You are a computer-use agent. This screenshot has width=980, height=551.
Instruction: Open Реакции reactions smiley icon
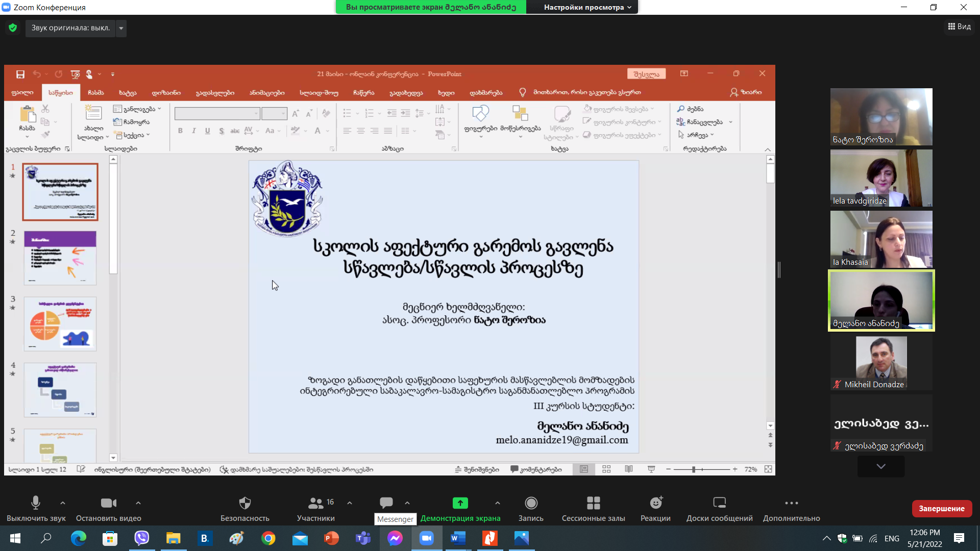tap(656, 504)
